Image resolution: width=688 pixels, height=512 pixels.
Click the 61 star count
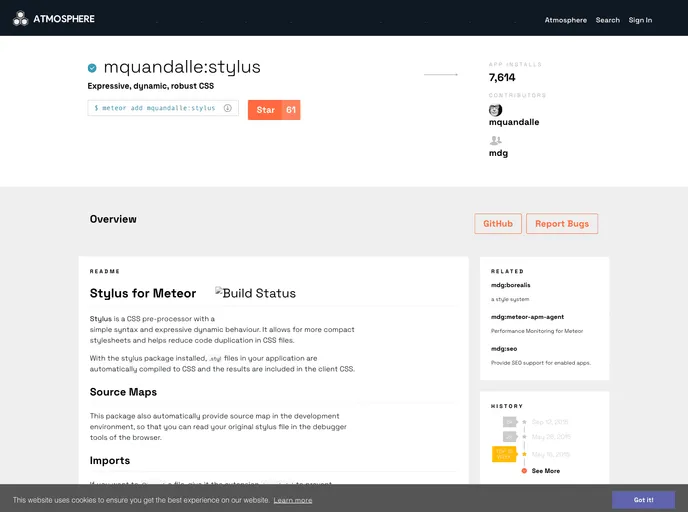click(x=291, y=110)
